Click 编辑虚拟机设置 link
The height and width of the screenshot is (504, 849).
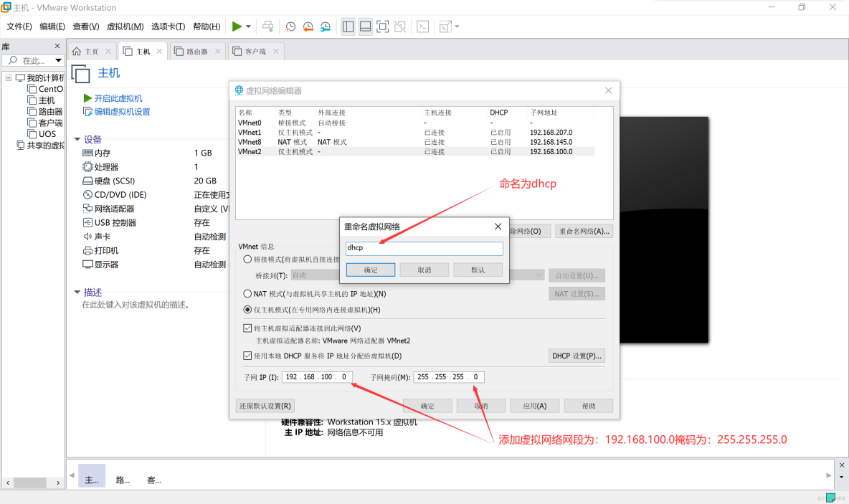coord(116,112)
